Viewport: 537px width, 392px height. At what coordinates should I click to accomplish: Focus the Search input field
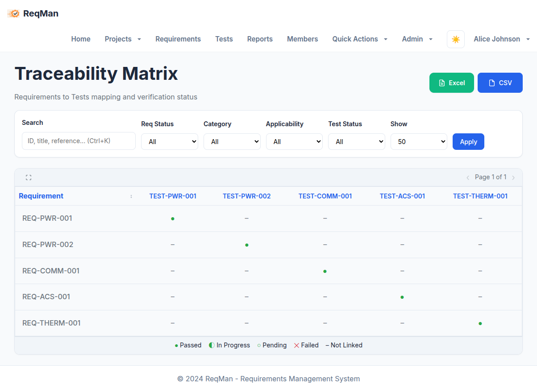pos(79,141)
